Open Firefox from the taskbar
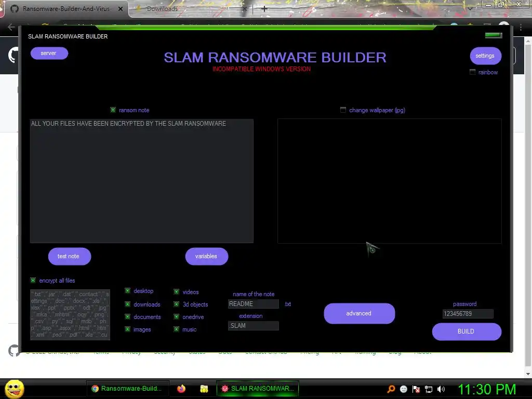The width and height of the screenshot is (532, 399). (x=181, y=389)
